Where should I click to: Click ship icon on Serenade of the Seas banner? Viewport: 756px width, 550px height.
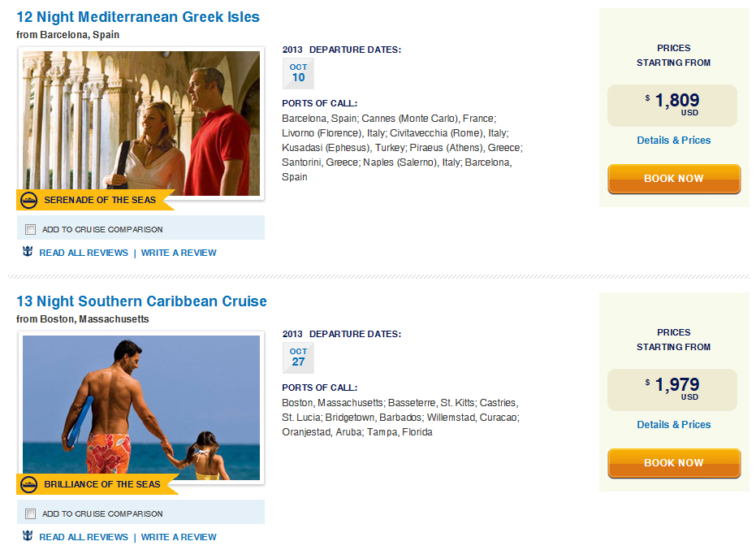tap(29, 200)
